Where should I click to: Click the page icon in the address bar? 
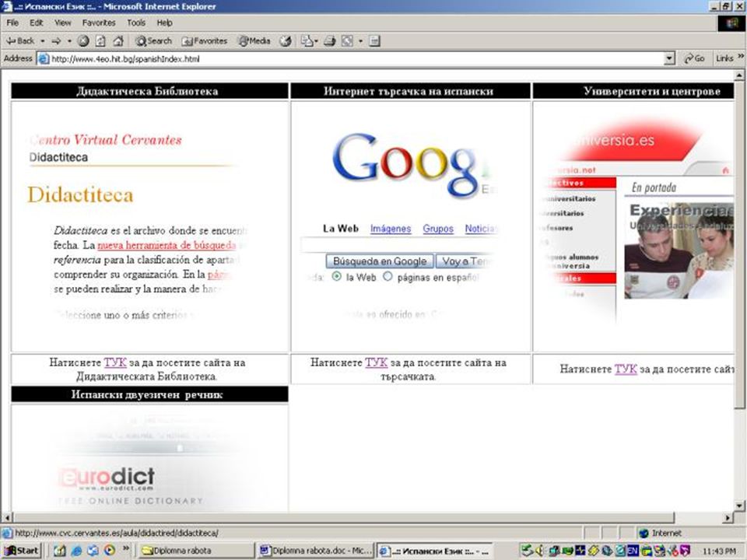(x=44, y=58)
